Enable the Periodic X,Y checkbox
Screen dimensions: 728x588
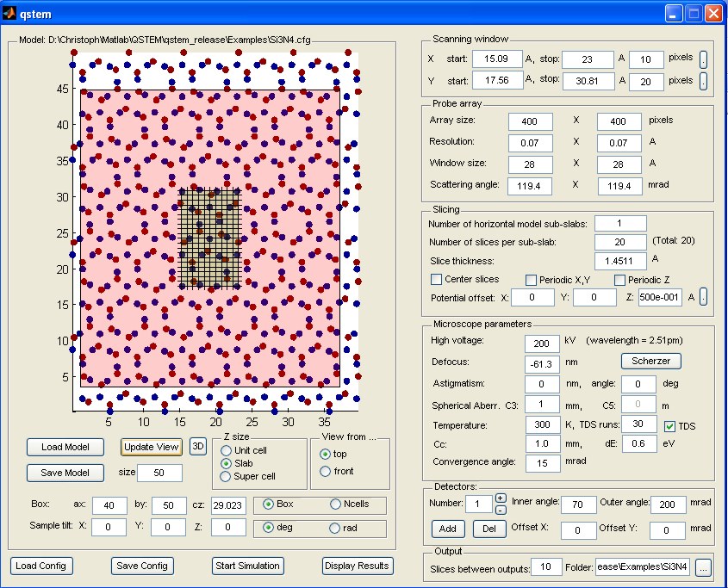[x=531, y=280]
